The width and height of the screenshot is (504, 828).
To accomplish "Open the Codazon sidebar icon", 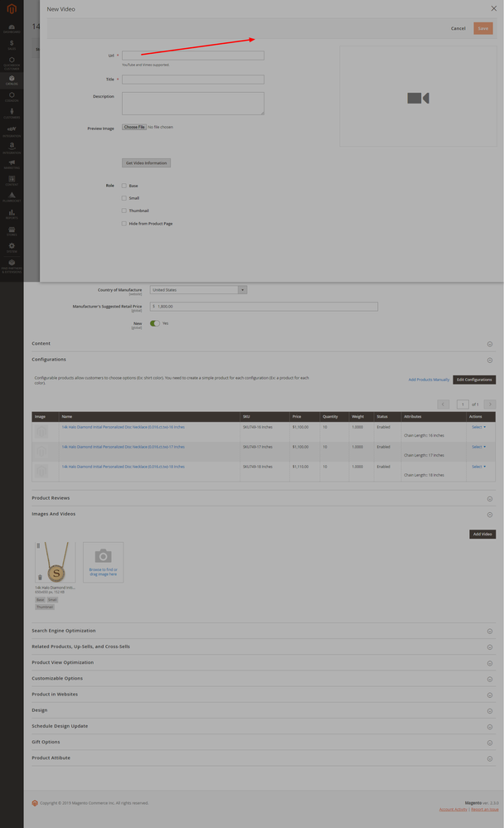I will pos(12,97).
